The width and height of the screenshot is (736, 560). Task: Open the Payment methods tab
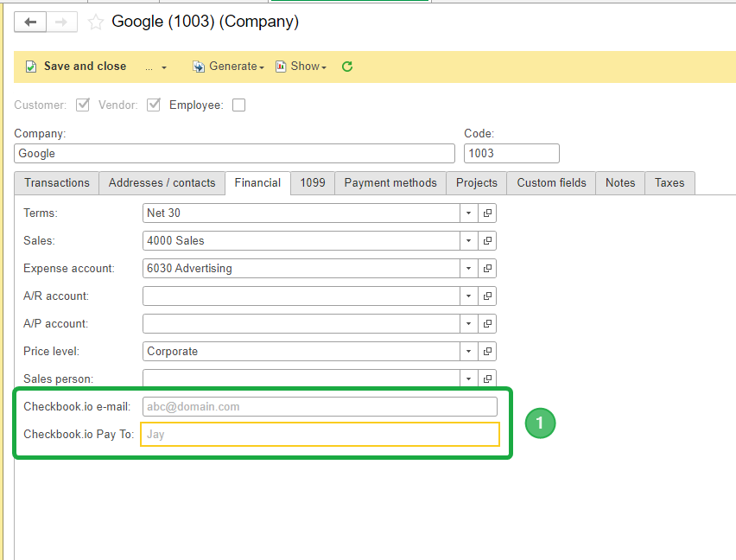click(x=390, y=182)
